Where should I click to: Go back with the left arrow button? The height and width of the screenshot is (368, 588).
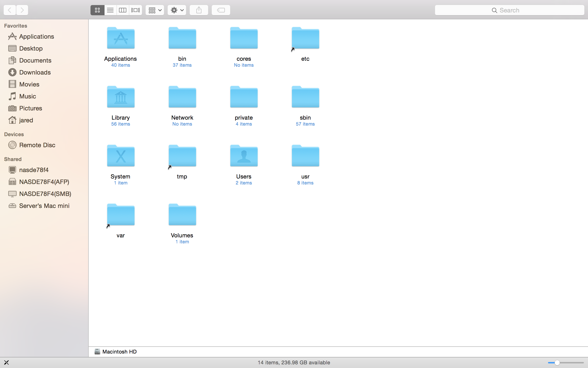pyautogui.click(x=10, y=10)
